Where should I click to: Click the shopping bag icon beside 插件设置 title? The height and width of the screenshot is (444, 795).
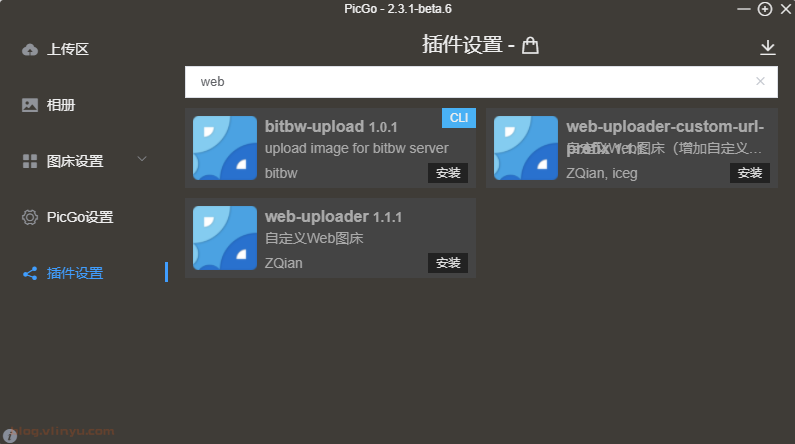tap(531, 46)
